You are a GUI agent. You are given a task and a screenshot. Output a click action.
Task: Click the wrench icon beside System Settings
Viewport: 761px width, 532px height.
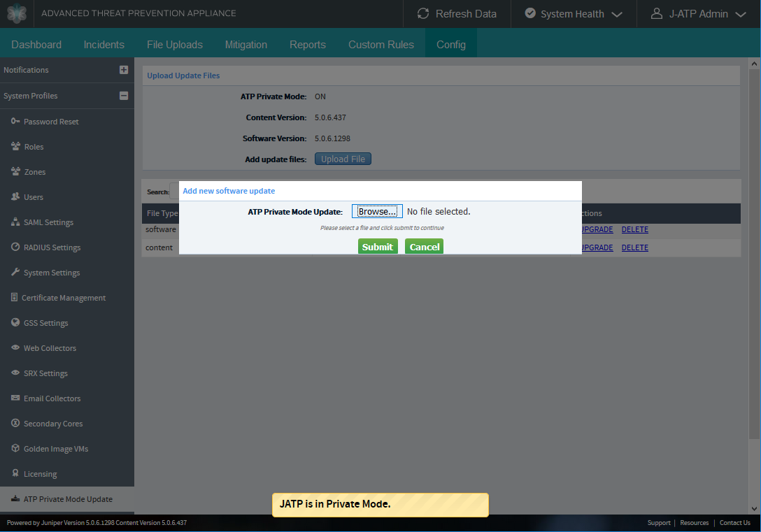(x=15, y=272)
